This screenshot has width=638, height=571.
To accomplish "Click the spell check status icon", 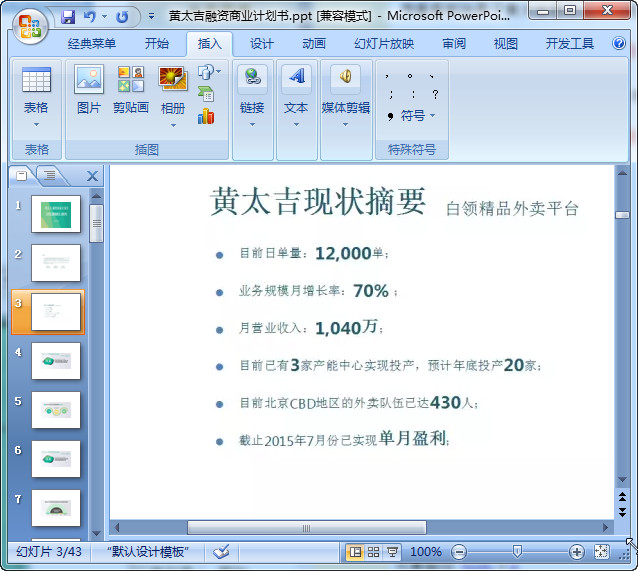I will point(221,552).
